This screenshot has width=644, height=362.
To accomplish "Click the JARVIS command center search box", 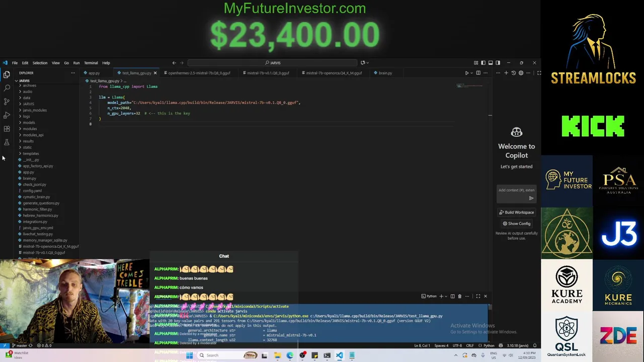I will (x=273, y=63).
